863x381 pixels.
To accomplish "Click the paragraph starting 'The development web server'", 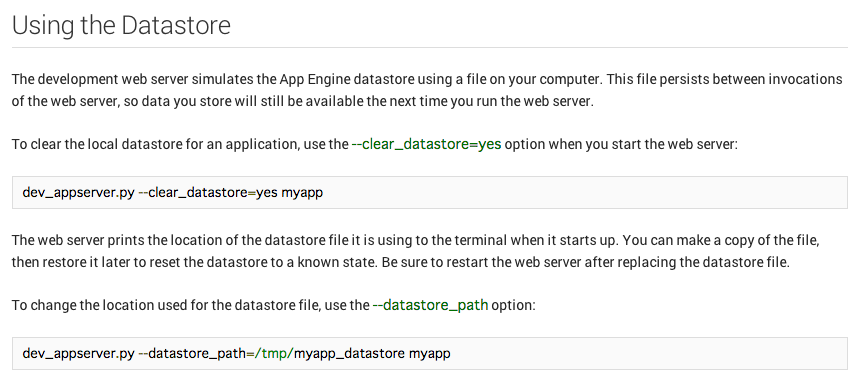I will (427, 91).
